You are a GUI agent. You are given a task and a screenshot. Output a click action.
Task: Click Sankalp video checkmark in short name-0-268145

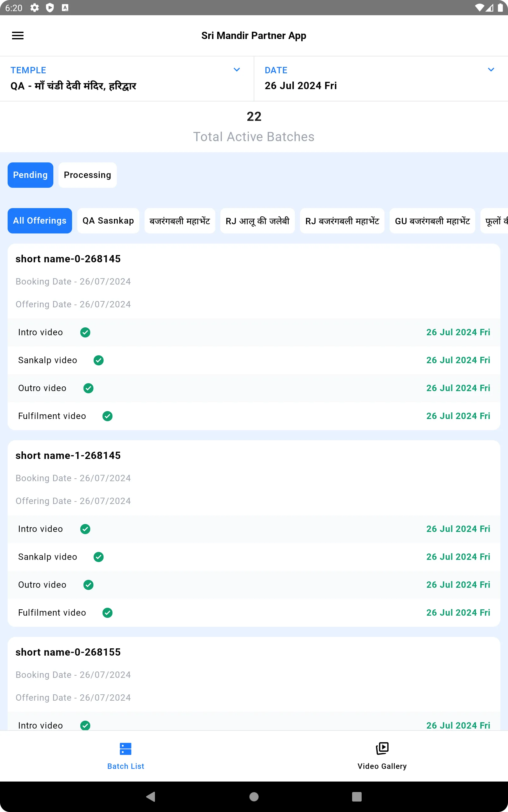98,360
